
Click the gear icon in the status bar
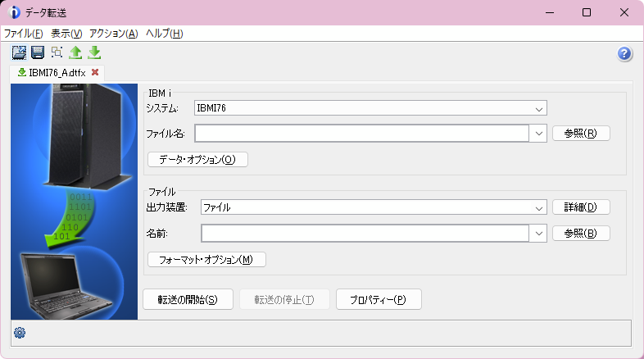click(x=20, y=333)
